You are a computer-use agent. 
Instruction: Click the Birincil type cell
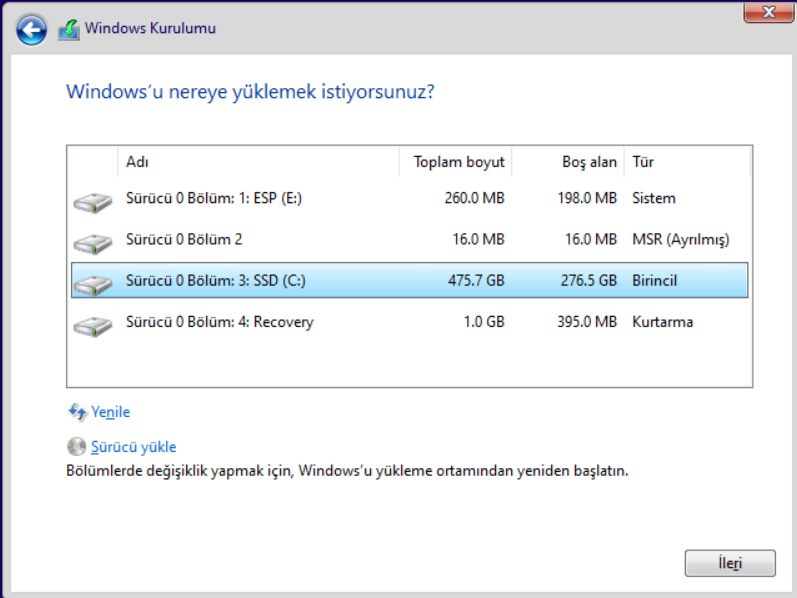point(654,280)
